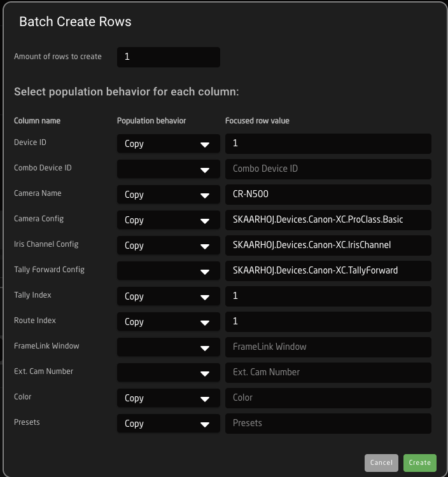
Task: Open Device ID population behavior dropdown
Action: tap(168, 144)
